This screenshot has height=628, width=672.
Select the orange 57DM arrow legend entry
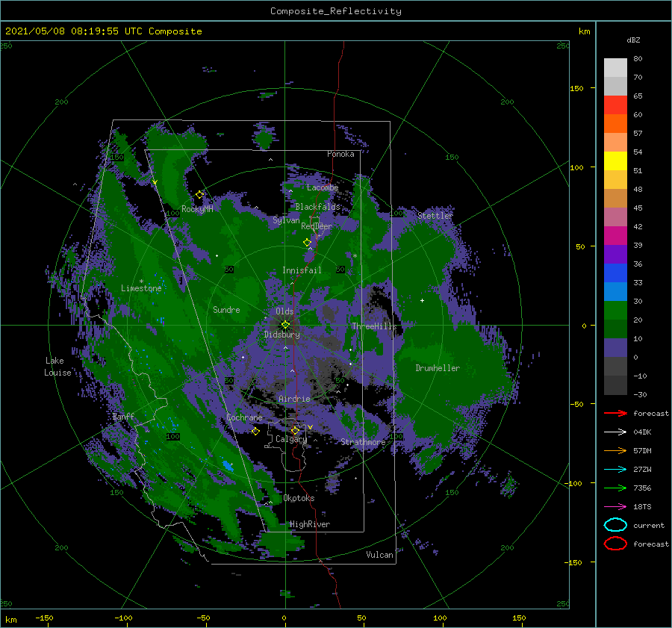pyautogui.click(x=615, y=450)
